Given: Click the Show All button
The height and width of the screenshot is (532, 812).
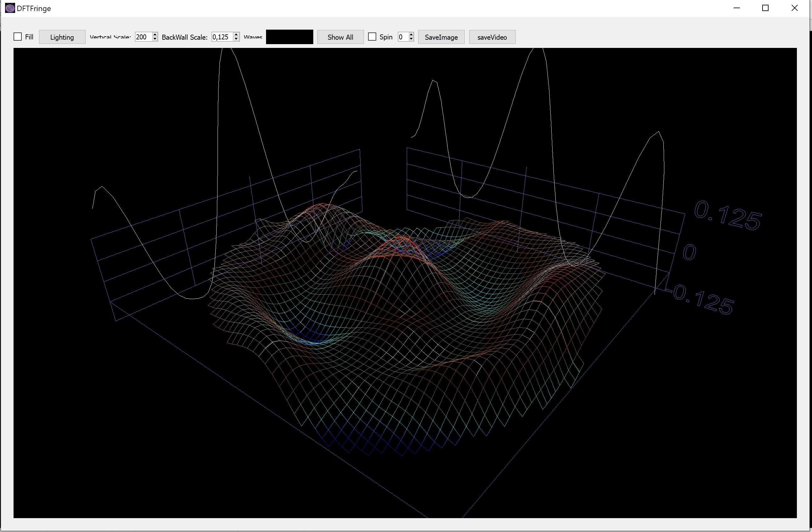Looking at the screenshot, I should click(340, 37).
